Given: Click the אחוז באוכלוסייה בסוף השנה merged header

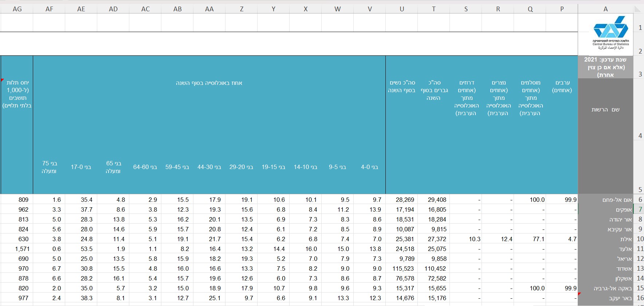Looking at the screenshot, I should [x=209, y=83].
